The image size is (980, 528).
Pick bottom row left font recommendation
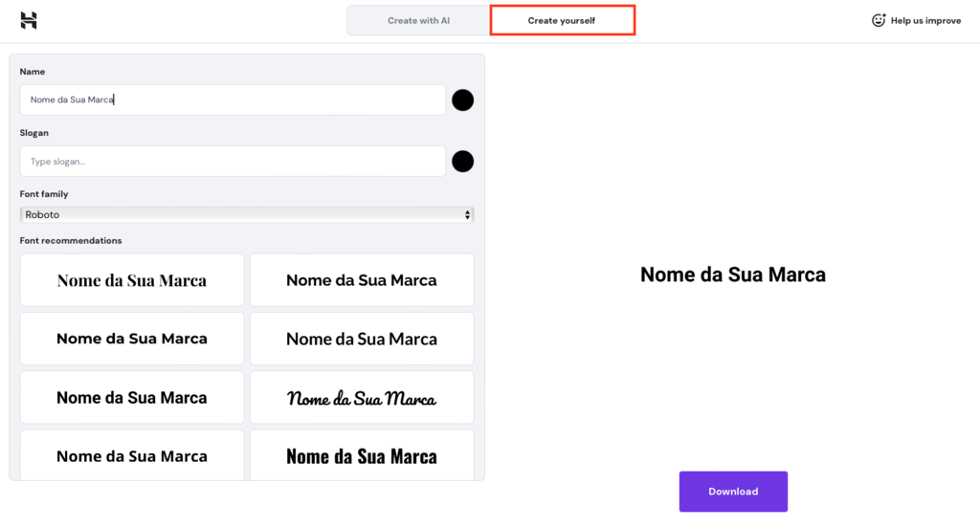132,455
